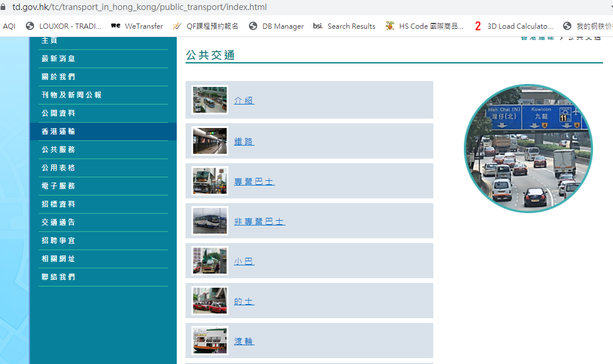Click the 公共交通 page heading
Screen dimensions: 613x364
point(210,55)
